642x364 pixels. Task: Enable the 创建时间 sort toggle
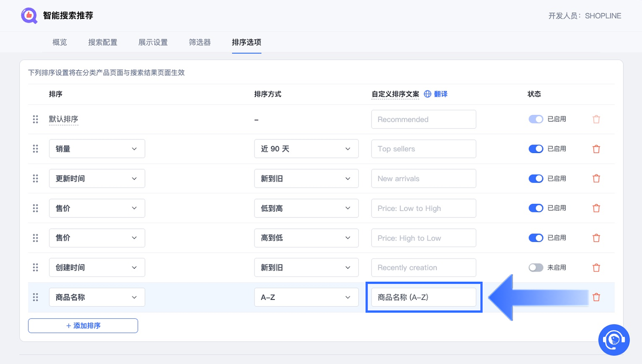[x=536, y=268]
